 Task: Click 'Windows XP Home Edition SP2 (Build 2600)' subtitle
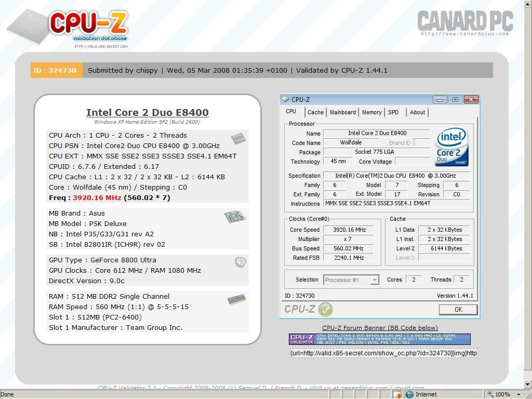pos(147,122)
